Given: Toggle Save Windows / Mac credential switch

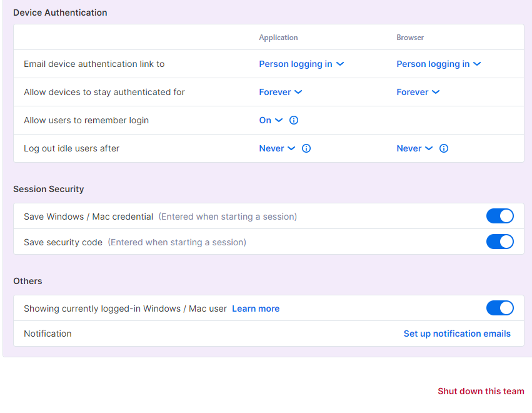Looking at the screenshot, I should [499, 216].
